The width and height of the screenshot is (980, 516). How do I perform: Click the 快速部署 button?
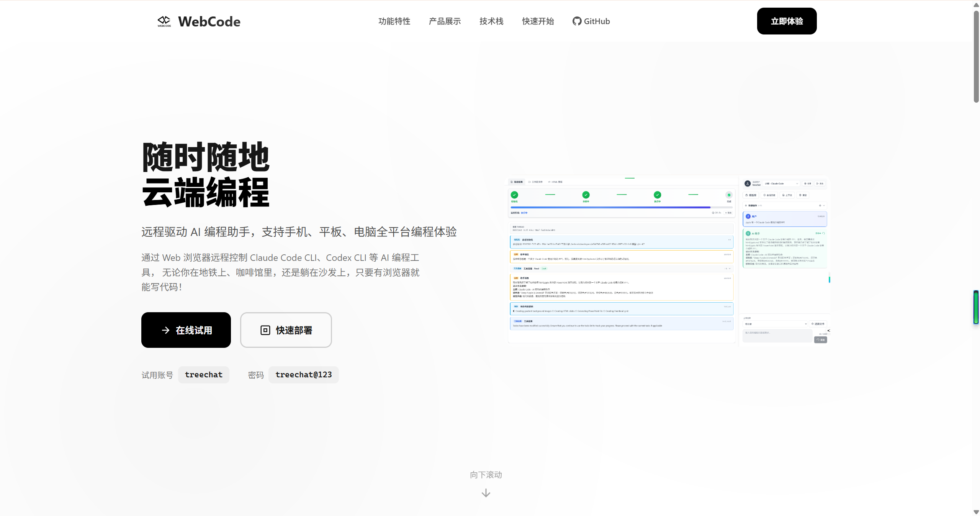[x=286, y=330]
